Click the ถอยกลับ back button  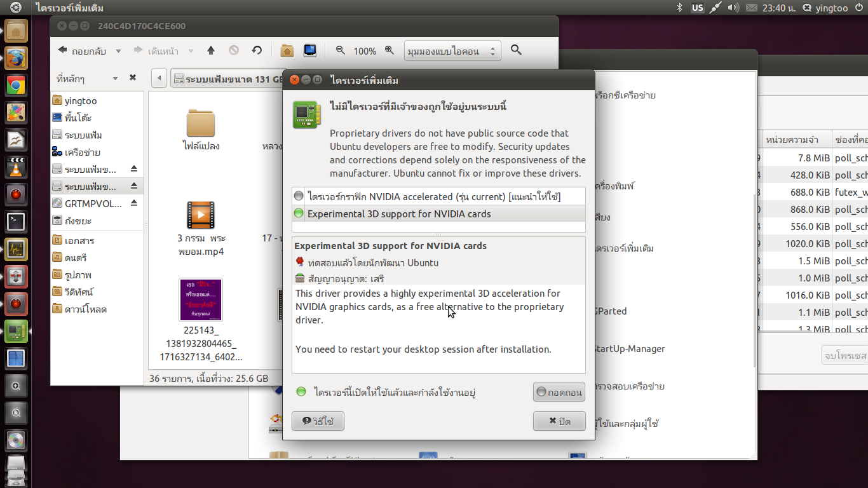(x=82, y=51)
